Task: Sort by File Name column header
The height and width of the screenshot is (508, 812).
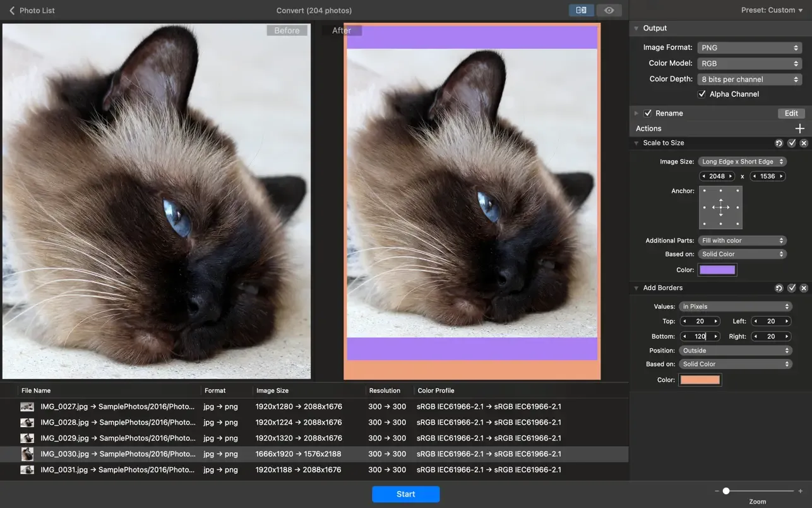Action: [x=36, y=390]
